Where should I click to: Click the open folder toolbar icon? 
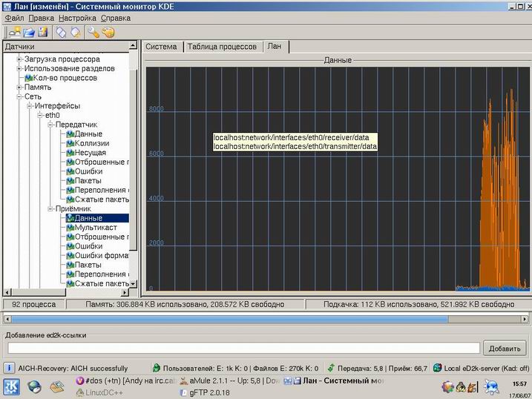pyautogui.click(x=30, y=32)
